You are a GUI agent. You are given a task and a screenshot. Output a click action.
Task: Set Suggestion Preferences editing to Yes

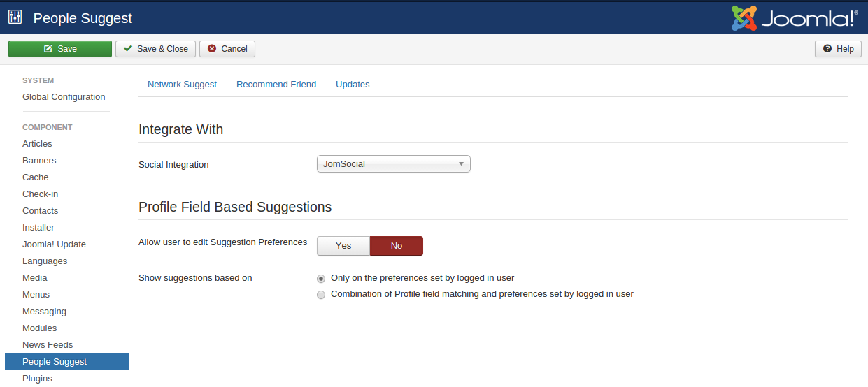pyautogui.click(x=343, y=246)
